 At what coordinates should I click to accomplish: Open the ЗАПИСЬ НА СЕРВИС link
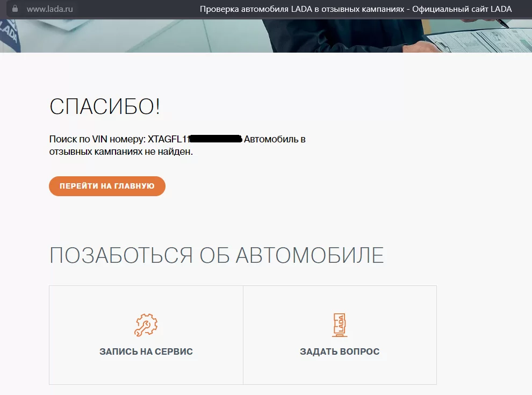click(x=146, y=352)
